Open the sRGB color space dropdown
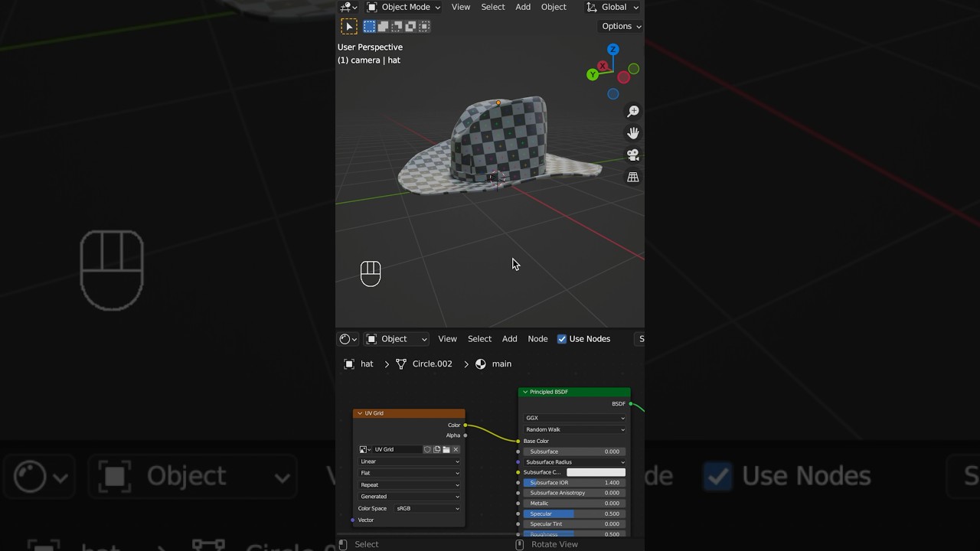 [428, 509]
